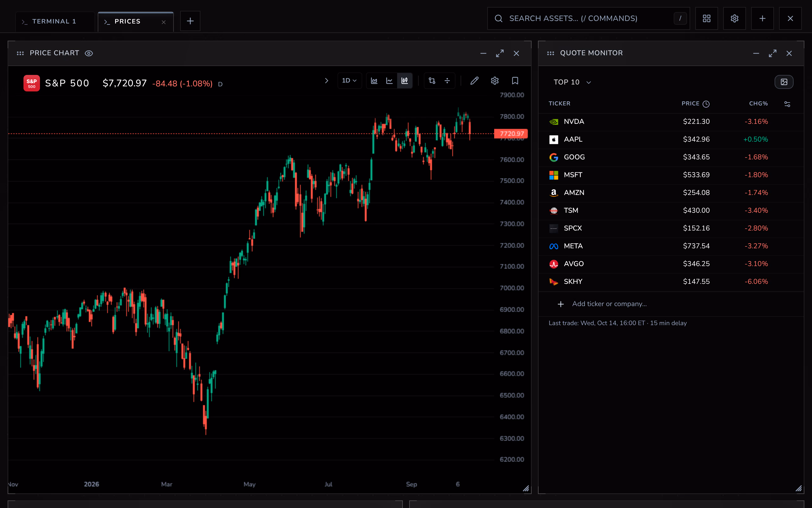Open the compare symbols tool

[x=432, y=81]
